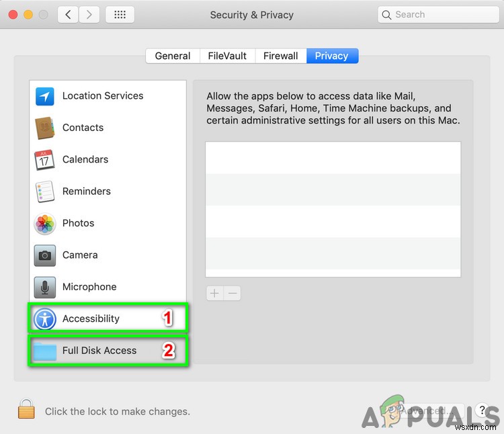Select the Microphone icon
Image resolution: width=504 pixels, height=434 pixels.
tap(44, 287)
